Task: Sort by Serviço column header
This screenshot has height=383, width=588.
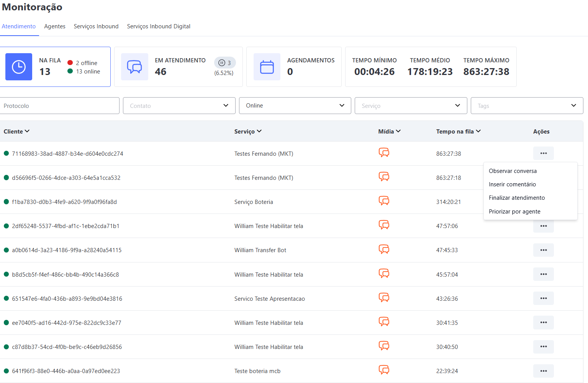Action: (x=248, y=131)
